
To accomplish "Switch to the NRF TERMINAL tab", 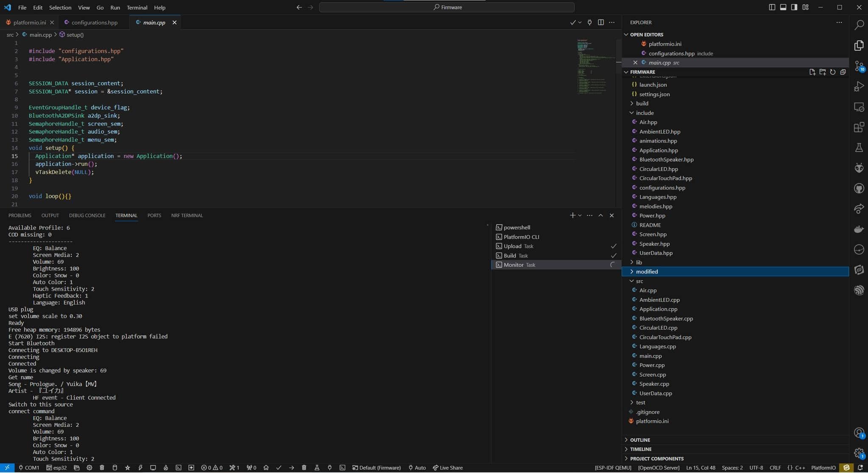I will [x=187, y=215].
